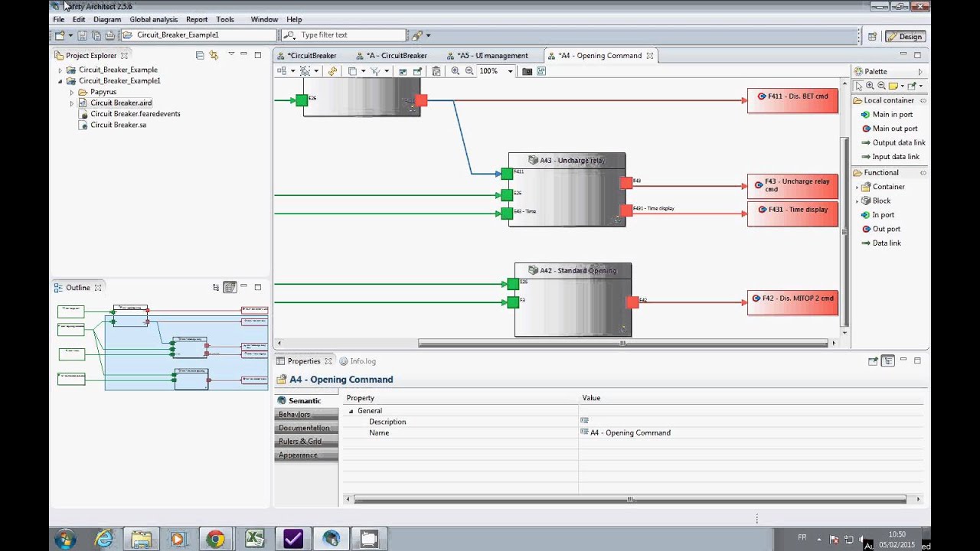Image resolution: width=980 pixels, height=551 pixels.
Task: Switch to the *A5 - UI management tab
Action: pos(488,55)
